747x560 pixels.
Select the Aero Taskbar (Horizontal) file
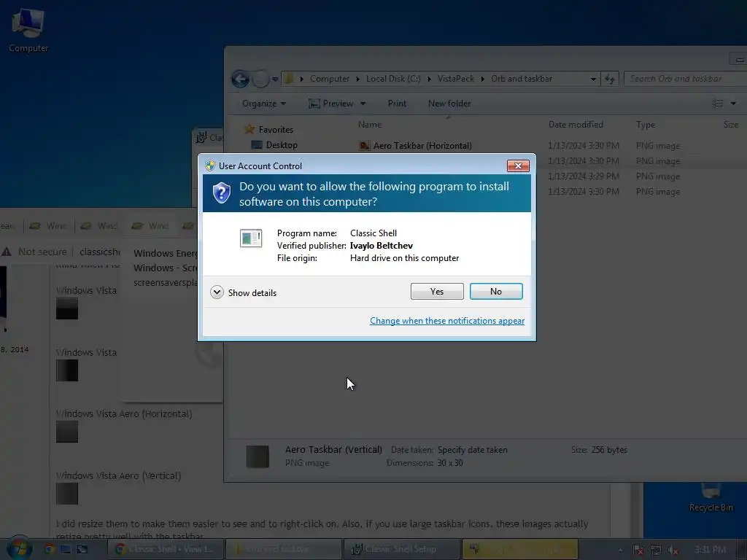tap(422, 146)
